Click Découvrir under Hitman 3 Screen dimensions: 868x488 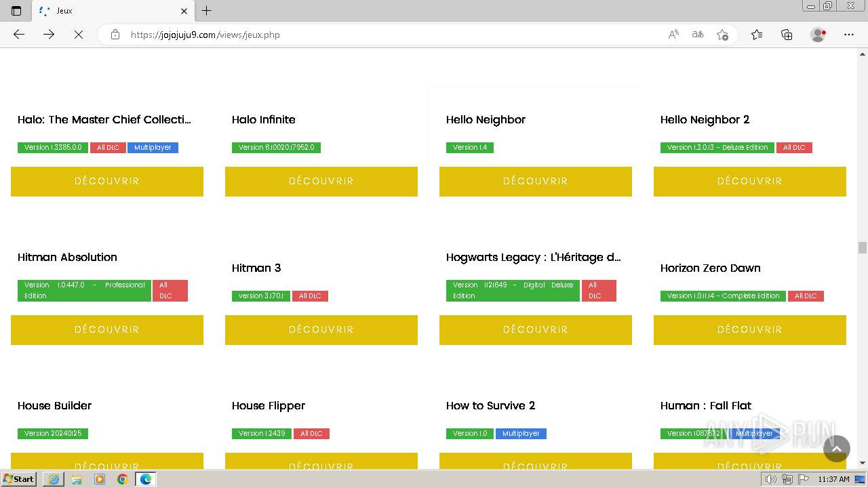(321, 330)
